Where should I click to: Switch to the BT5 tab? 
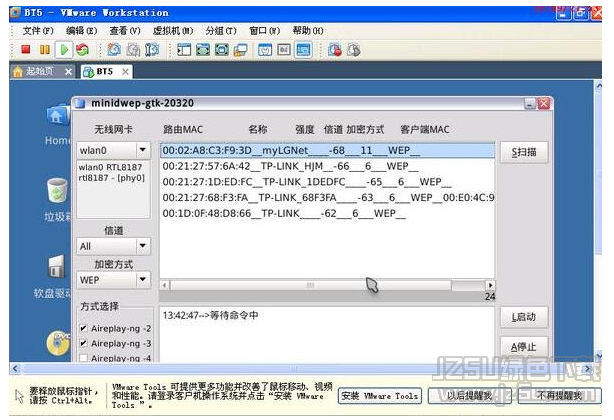pos(104,72)
